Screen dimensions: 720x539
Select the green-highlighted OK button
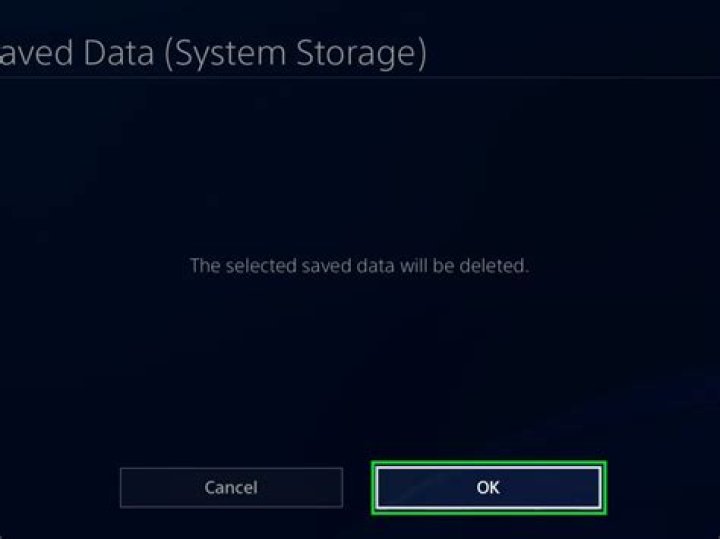click(x=489, y=488)
